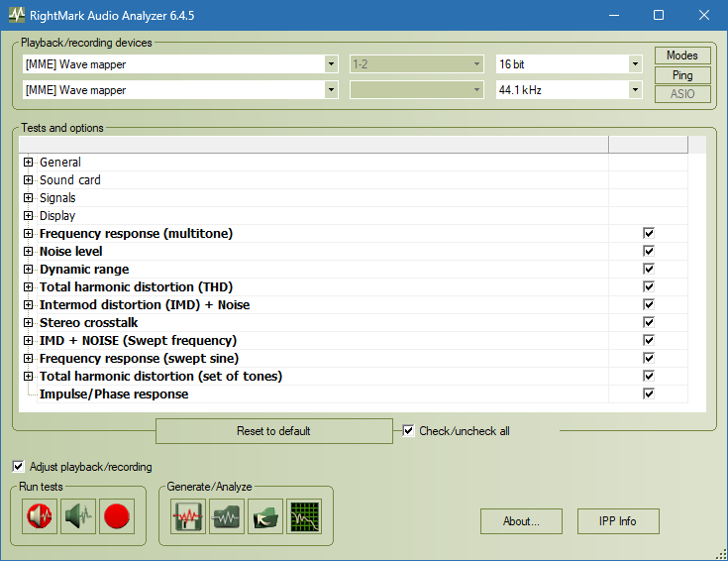Expand Total harmonic distortion (set of tones) node
Image resolution: width=728 pixels, height=561 pixels.
pos(29,376)
